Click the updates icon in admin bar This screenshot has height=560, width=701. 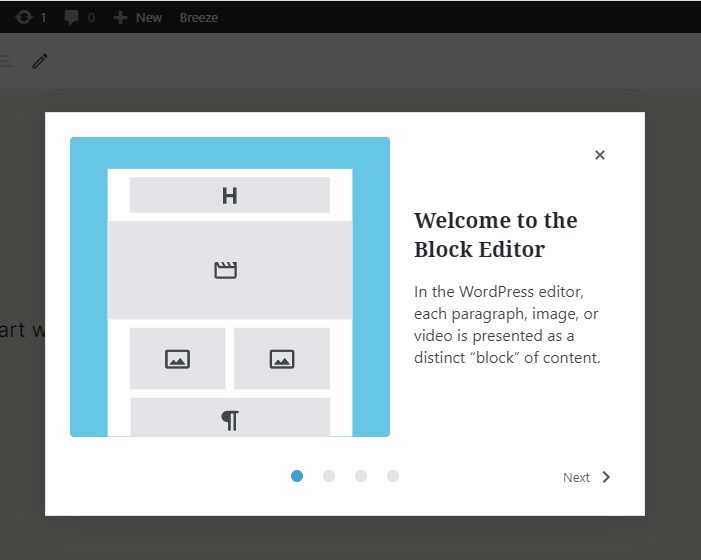pyautogui.click(x=24, y=17)
